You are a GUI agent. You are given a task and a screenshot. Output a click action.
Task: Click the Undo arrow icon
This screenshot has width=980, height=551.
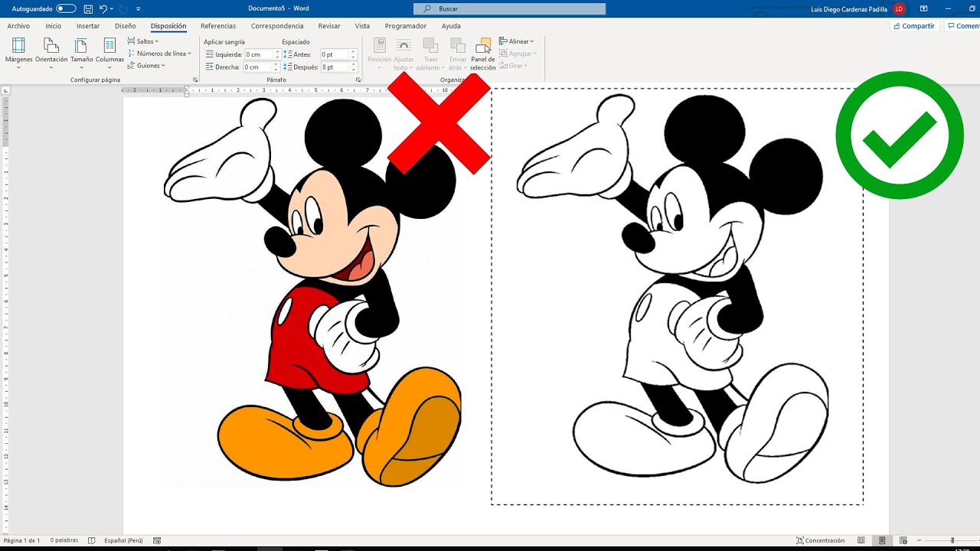[103, 8]
